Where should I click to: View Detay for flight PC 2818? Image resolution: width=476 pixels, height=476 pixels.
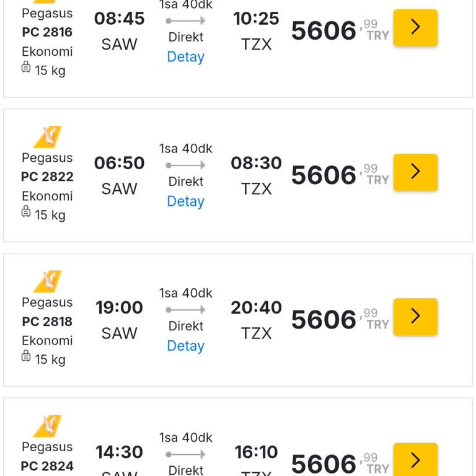[x=186, y=346]
